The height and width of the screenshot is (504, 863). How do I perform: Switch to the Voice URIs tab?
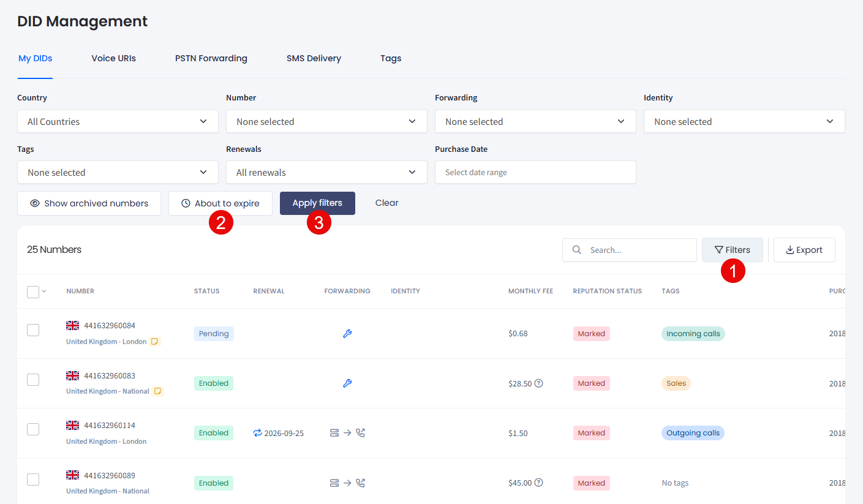tap(114, 58)
